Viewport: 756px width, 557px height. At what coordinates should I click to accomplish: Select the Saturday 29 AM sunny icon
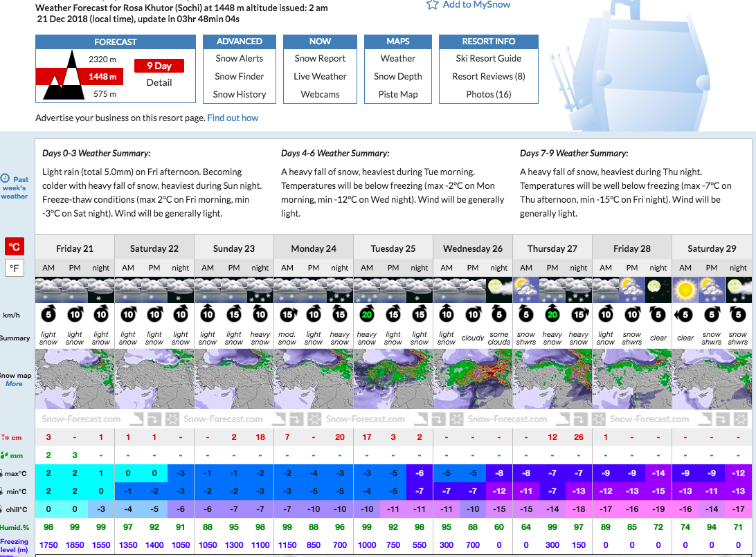coord(685,290)
